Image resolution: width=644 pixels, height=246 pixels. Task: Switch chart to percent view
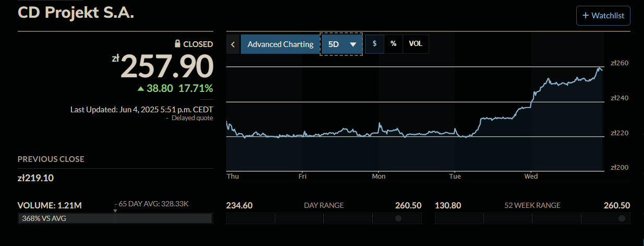point(393,44)
